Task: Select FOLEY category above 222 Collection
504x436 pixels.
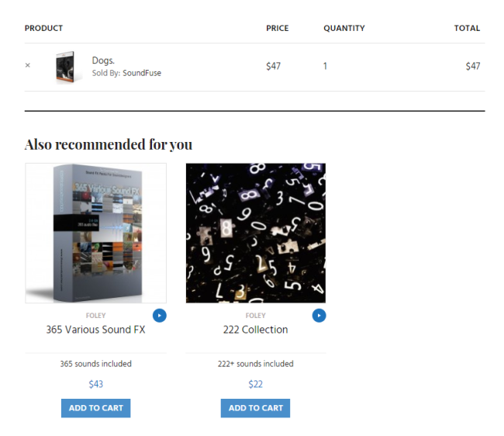Action: (256, 316)
